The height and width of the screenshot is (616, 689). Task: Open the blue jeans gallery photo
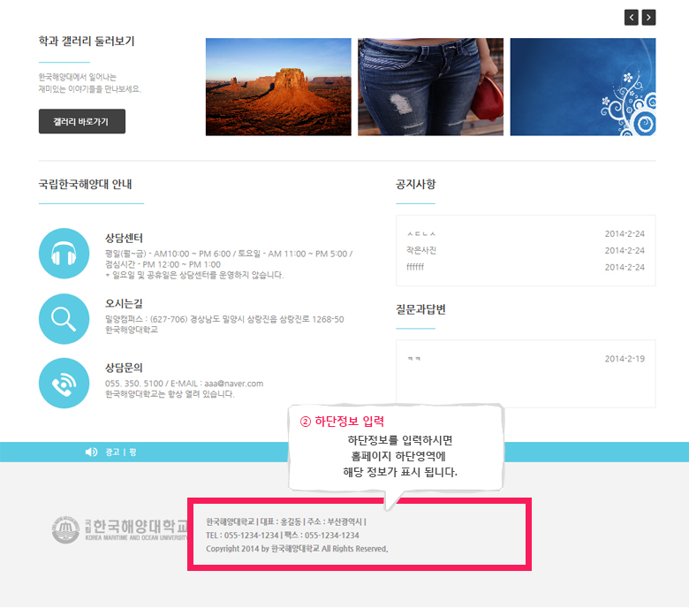431,87
